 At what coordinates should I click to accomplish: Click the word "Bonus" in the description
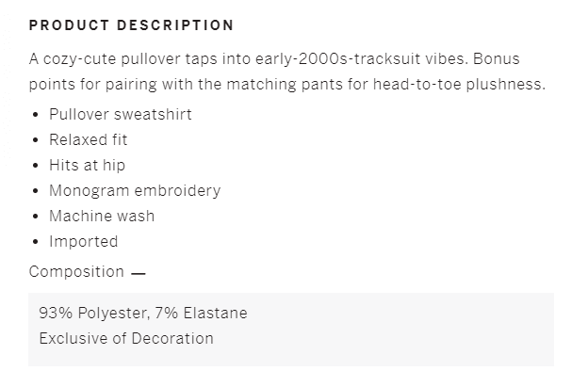(x=497, y=59)
